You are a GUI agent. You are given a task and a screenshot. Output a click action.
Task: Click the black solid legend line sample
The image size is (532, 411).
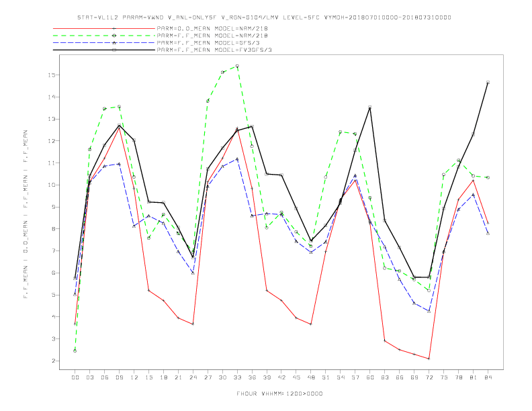pos(104,50)
